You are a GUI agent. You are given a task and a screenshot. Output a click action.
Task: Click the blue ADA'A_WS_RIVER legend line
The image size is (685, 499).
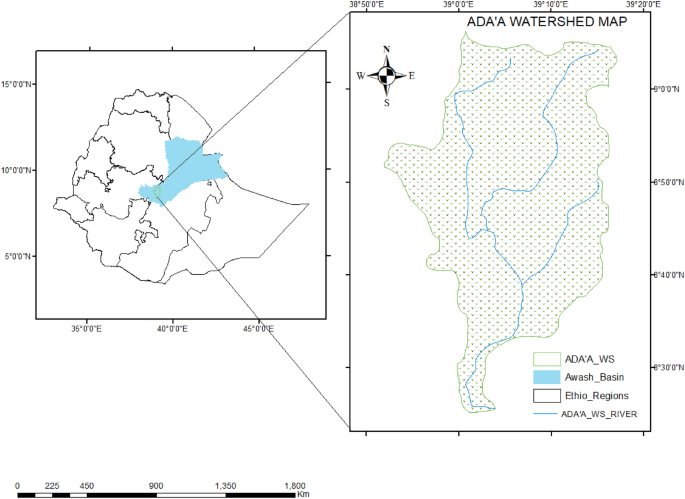545,414
